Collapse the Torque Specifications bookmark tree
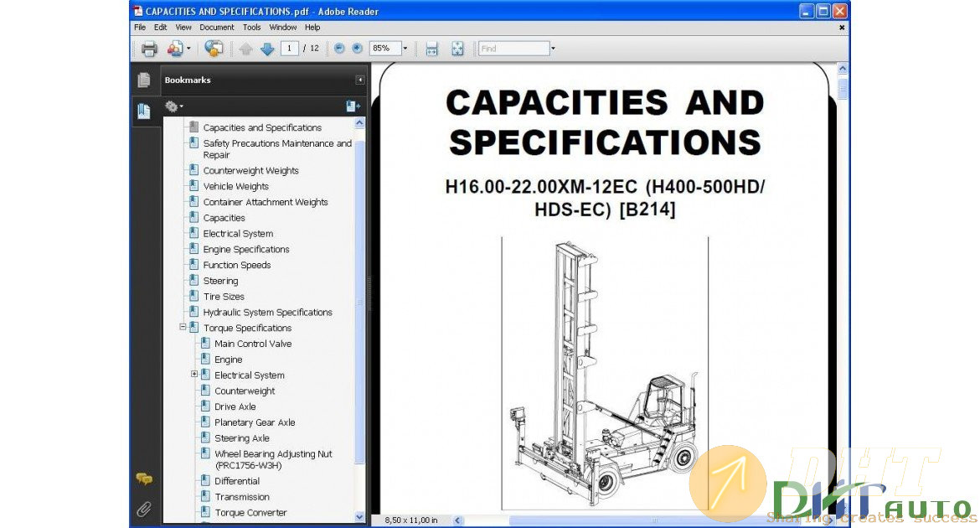 183,327
